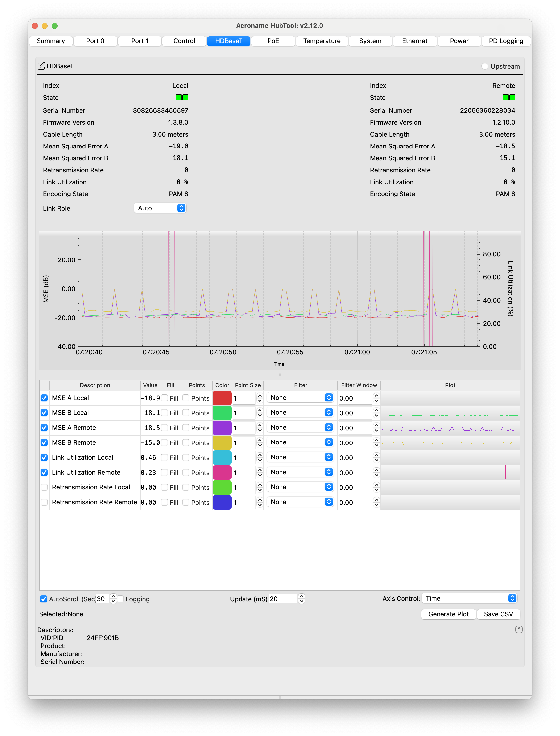
Task: Enable the Logging checkbox
Action: pyautogui.click(x=121, y=599)
